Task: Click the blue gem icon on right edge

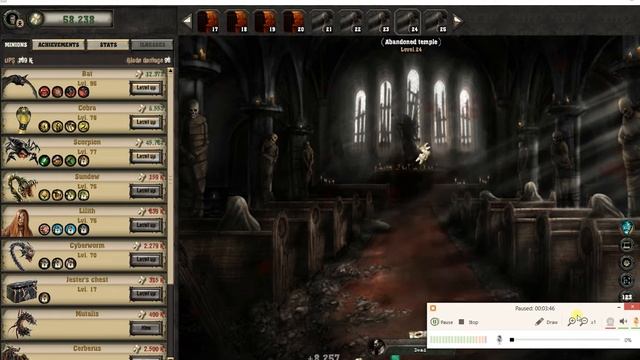Action: click(627, 227)
